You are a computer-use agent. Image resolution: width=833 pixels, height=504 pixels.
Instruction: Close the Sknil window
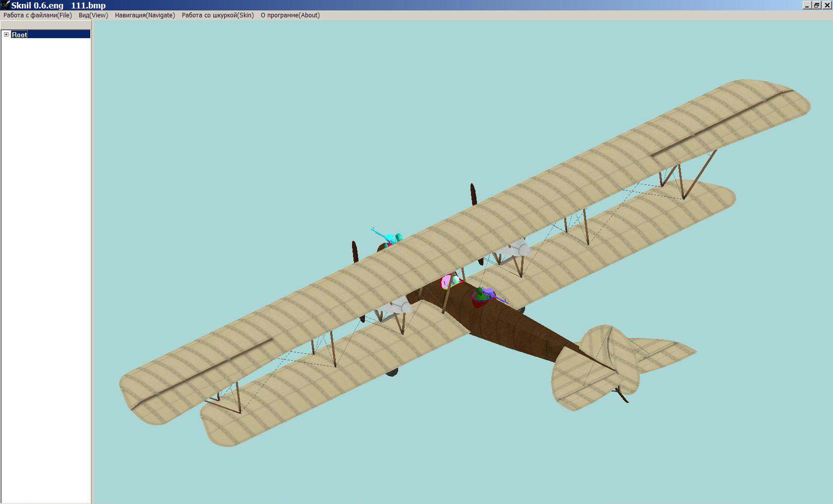coord(827,5)
